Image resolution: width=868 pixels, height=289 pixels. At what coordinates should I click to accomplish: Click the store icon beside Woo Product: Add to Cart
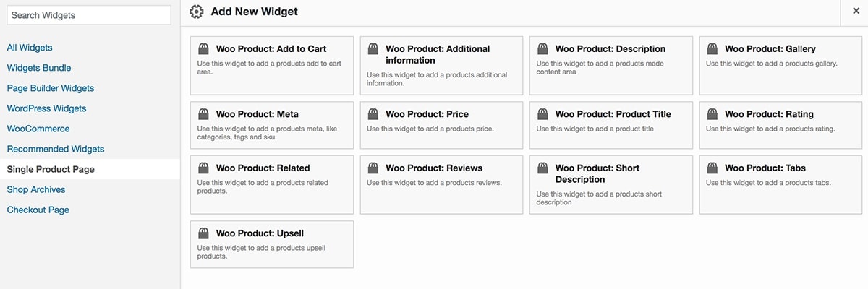[204, 49]
